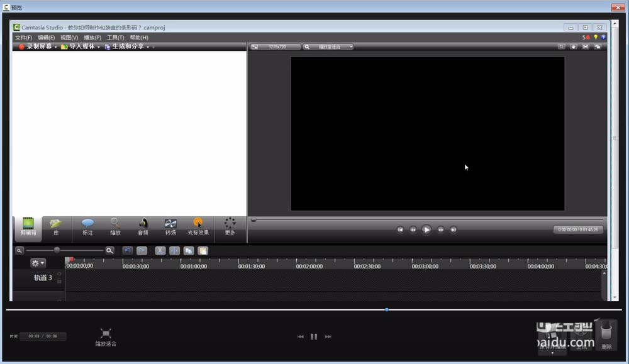Open the 缩放 zoom-n-pan tab
Viewport: 629px width, 364px height.
click(x=115, y=227)
